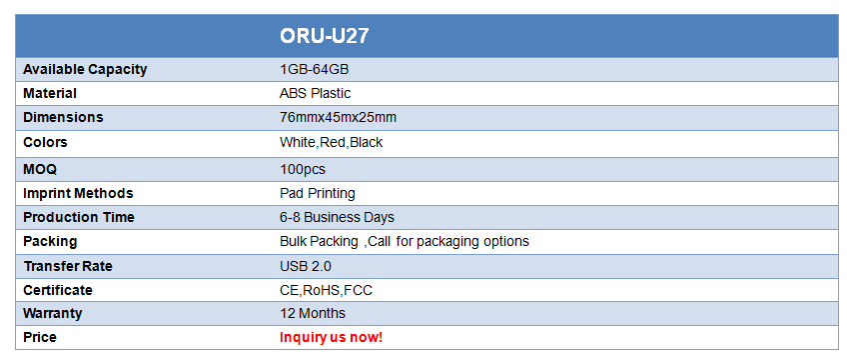
Task: Click the ABS Plastic value
Action: 315,94
